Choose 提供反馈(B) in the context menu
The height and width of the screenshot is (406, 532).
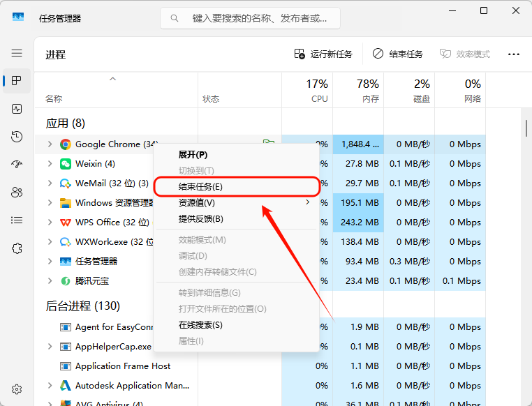click(x=236, y=219)
